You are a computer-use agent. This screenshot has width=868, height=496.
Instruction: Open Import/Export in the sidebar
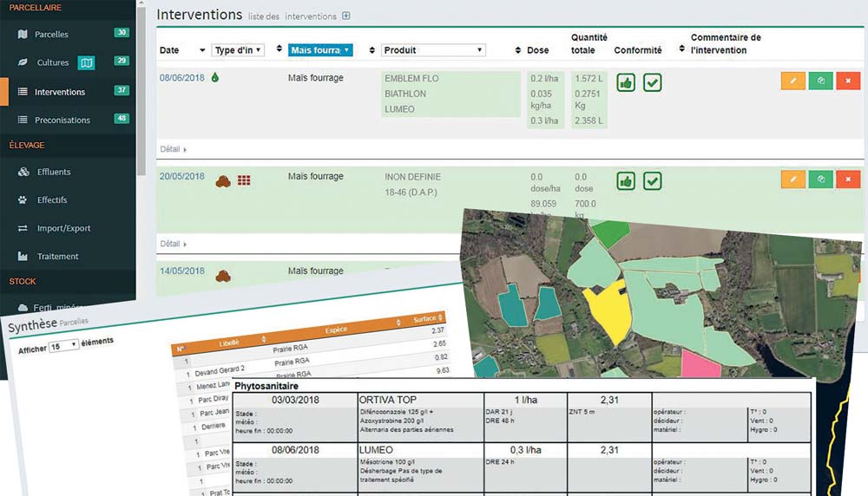point(63,228)
